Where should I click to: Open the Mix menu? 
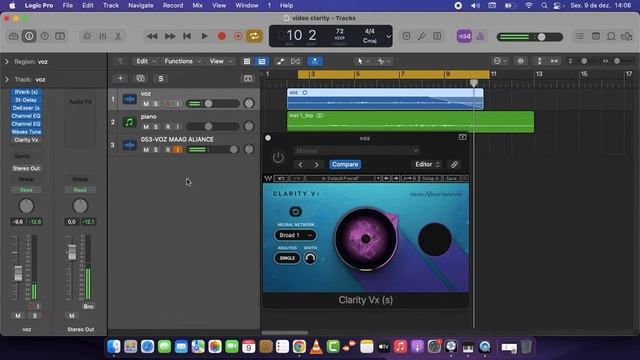(x=198, y=5)
